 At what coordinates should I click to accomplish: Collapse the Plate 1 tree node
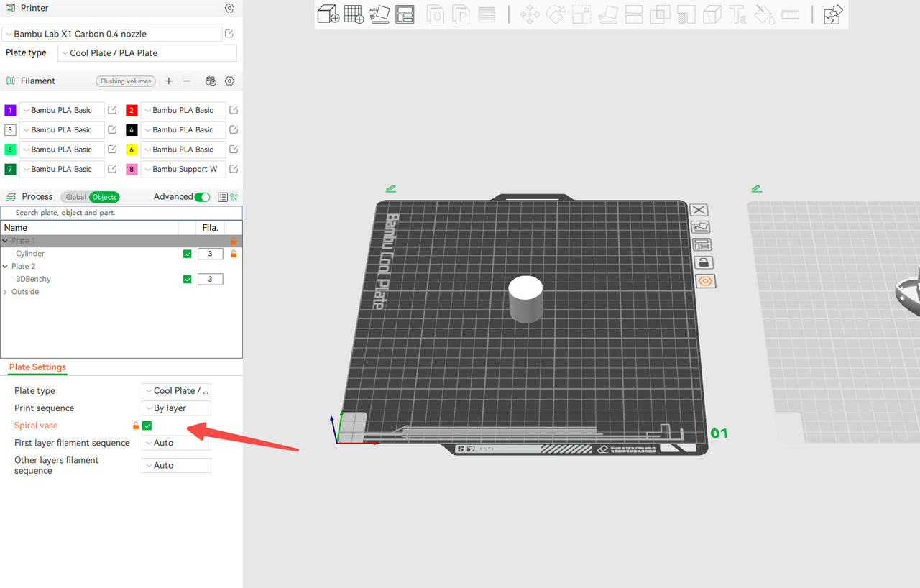6,241
